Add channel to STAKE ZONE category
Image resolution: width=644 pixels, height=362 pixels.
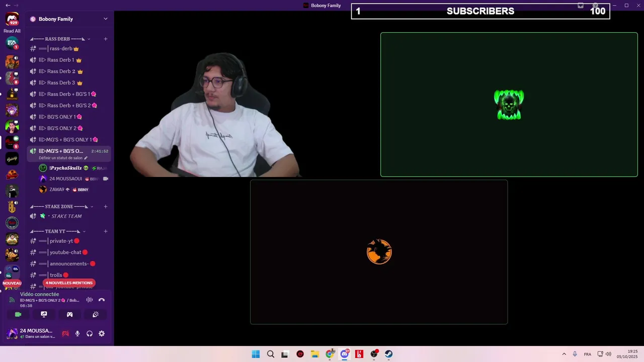tap(106, 206)
